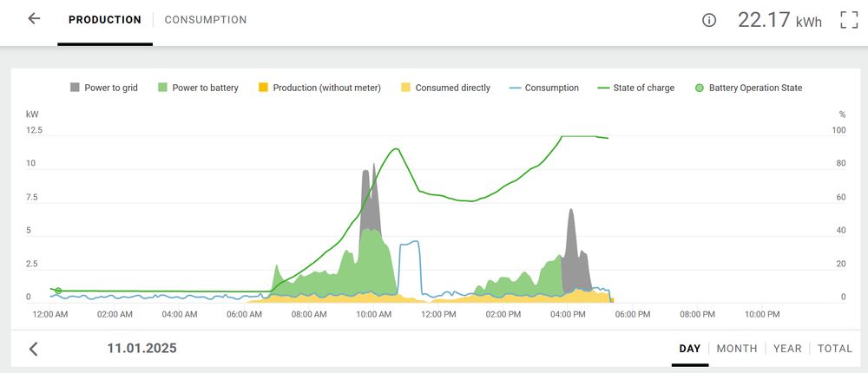Toggle the Power to grid series
Viewport: 868px width, 373px height.
click(104, 88)
